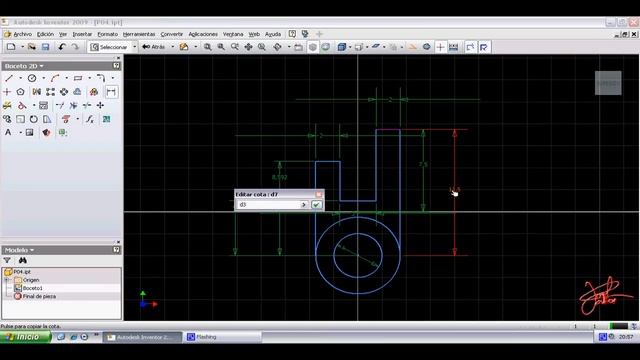Expand the Seleccionar dropdown arrow
The image size is (640, 360).
point(134,47)
